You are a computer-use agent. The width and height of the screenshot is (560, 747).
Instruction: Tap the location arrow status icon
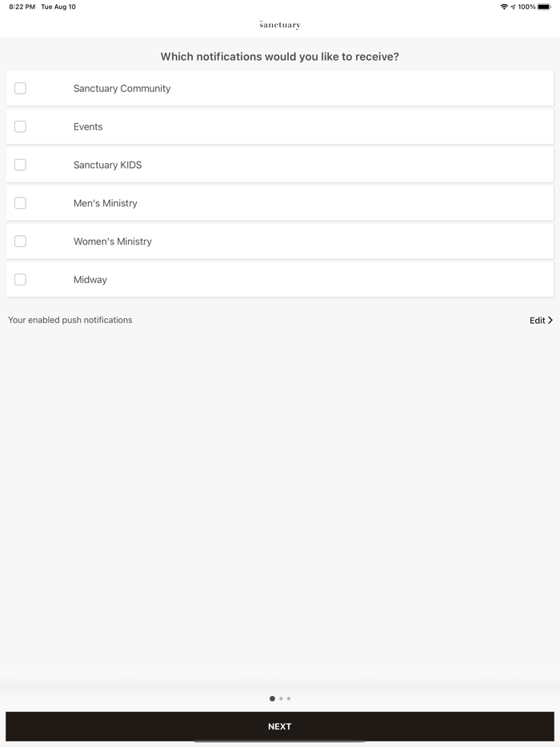coord(513,6)
